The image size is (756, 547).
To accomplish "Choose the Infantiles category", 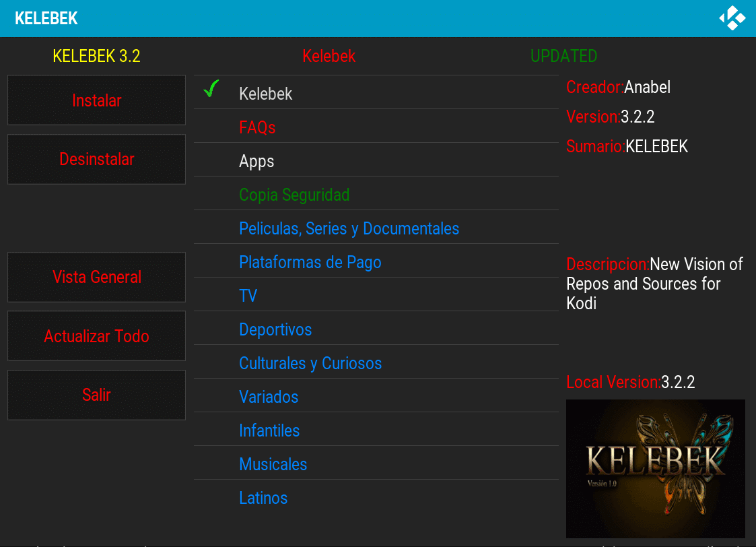I will (269, 430).
